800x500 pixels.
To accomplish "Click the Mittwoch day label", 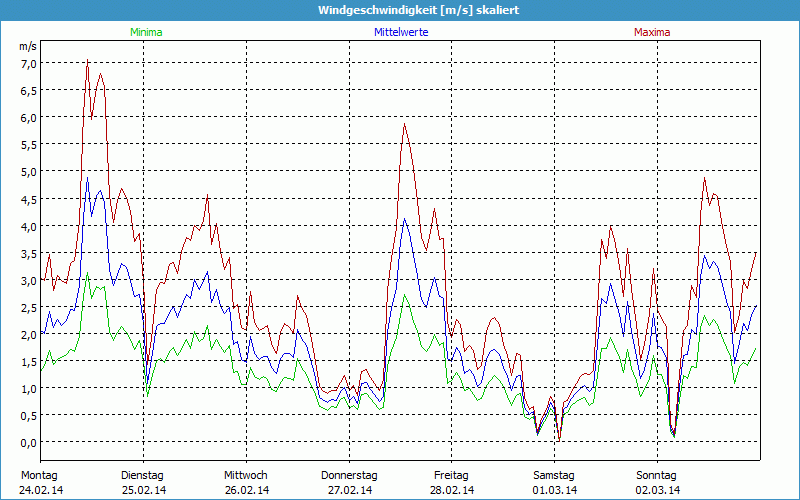I will coord(245,476).
